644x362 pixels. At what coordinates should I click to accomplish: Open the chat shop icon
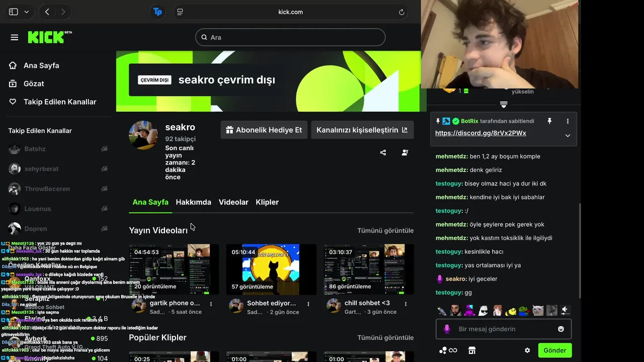coord(471,350)
